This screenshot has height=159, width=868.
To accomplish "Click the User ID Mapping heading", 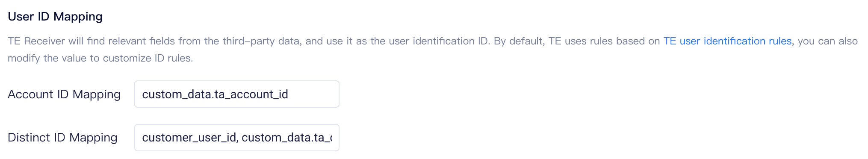I will (x=55, y=17).
